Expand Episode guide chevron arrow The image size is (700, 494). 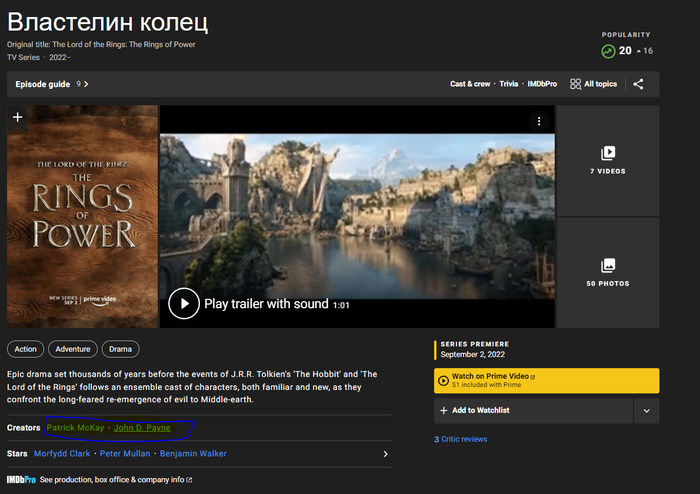tap(86, 84)
